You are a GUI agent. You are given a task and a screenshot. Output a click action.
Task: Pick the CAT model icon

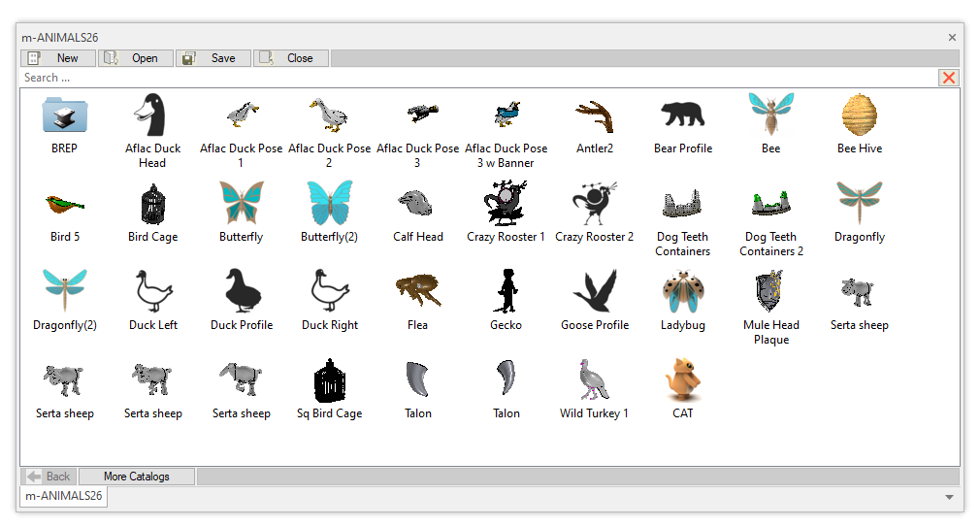point(682,380)
